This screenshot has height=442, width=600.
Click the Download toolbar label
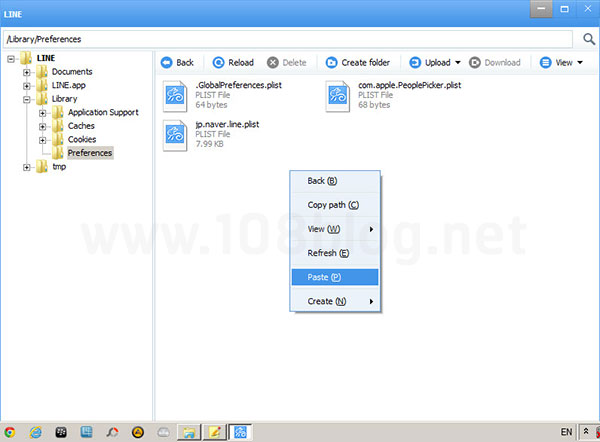pyautogui.click(x=502, y=62)
